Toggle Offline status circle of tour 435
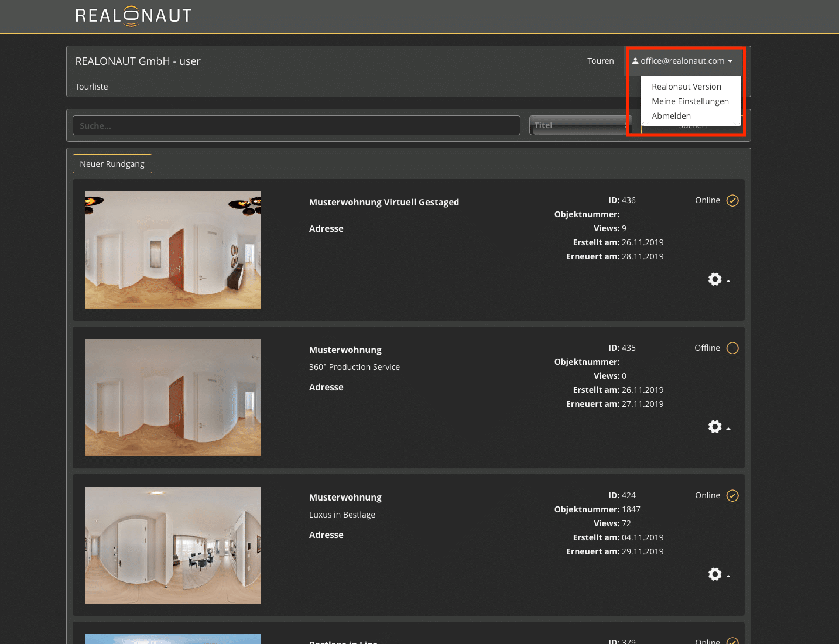The height and width of the screenshot is (644, 839). coord(732,348)
